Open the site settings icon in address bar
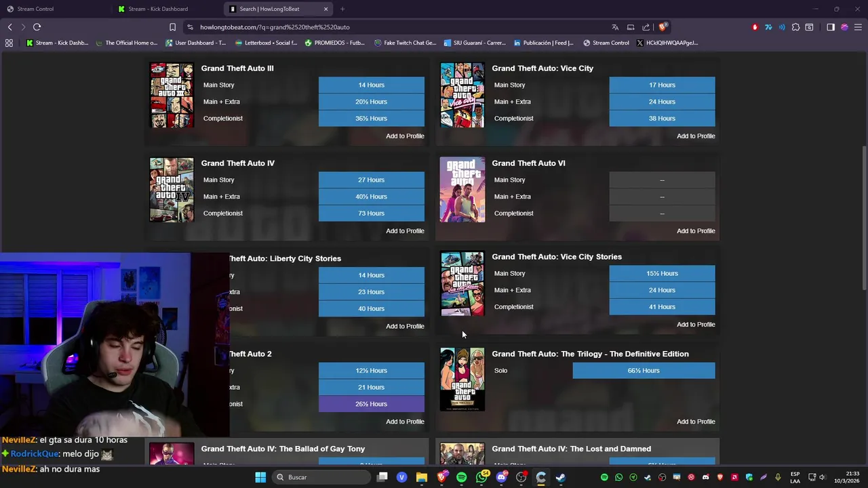The image size is (868, 488). coord(190,27)
